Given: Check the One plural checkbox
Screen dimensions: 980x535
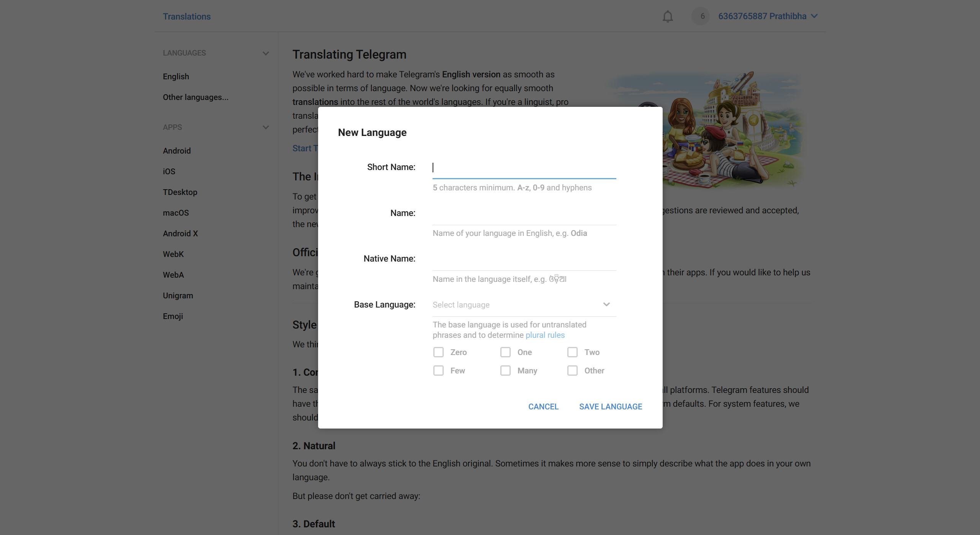Looking at the screenshot, I should (x=505, y=352).
